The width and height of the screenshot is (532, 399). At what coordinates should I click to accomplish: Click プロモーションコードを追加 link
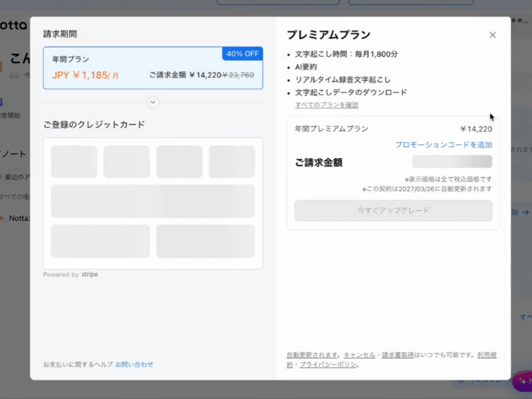[x=444, y=144]
